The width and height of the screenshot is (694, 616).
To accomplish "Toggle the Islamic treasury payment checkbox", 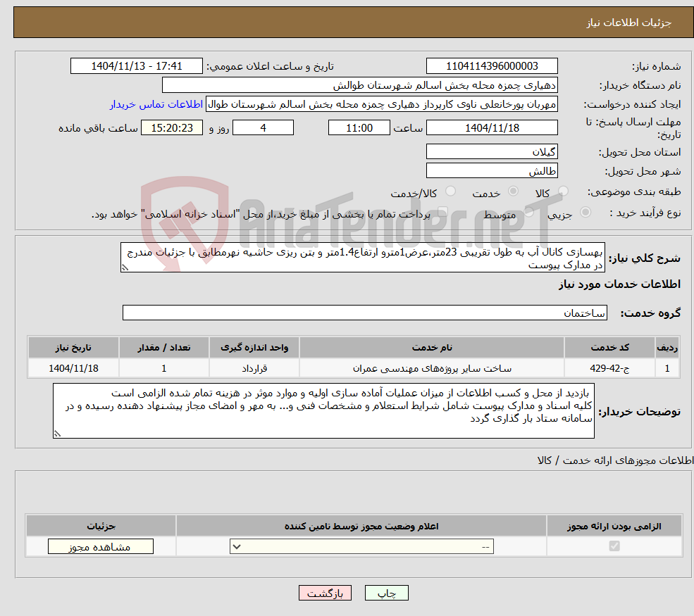I will pyautogui.click(x=442, y=213).
